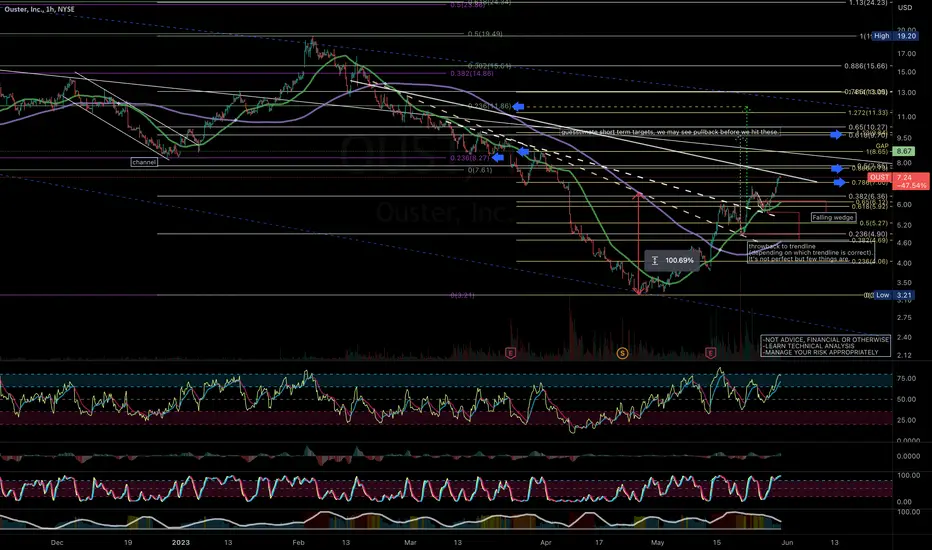Click the 100.69% measurement label
This screenshot has height=550, width=932.
tap(672, 260)
